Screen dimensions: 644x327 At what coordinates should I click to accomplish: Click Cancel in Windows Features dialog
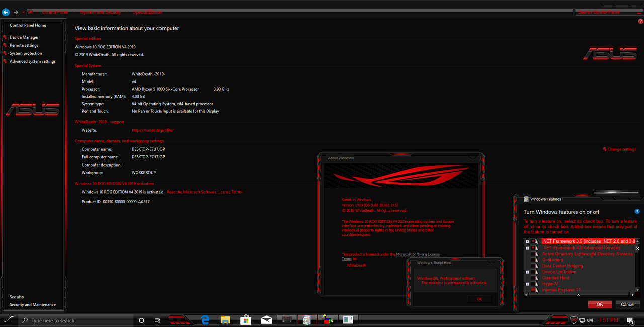(x=628, y=304)
